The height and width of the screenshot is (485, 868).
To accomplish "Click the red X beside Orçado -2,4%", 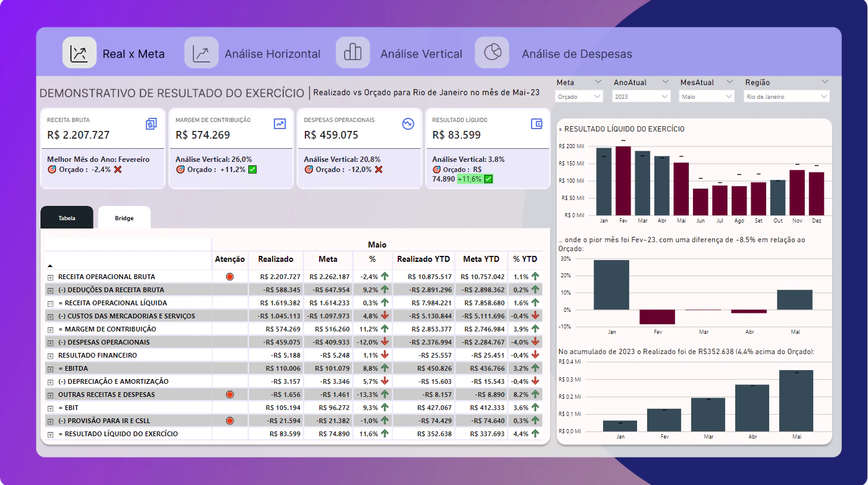I will click(x=118, y=170).
